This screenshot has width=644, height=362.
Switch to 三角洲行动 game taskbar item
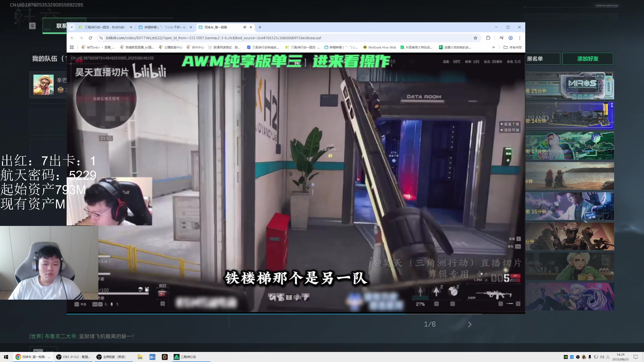tap(191, 357)
